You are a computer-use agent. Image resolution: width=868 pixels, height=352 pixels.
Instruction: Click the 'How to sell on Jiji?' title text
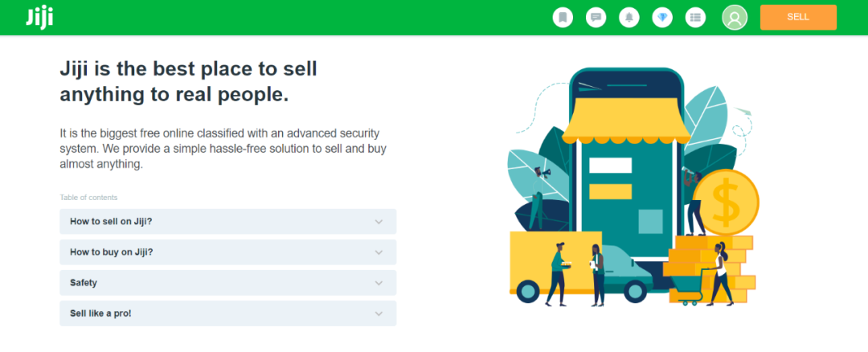tap(111, 222)
